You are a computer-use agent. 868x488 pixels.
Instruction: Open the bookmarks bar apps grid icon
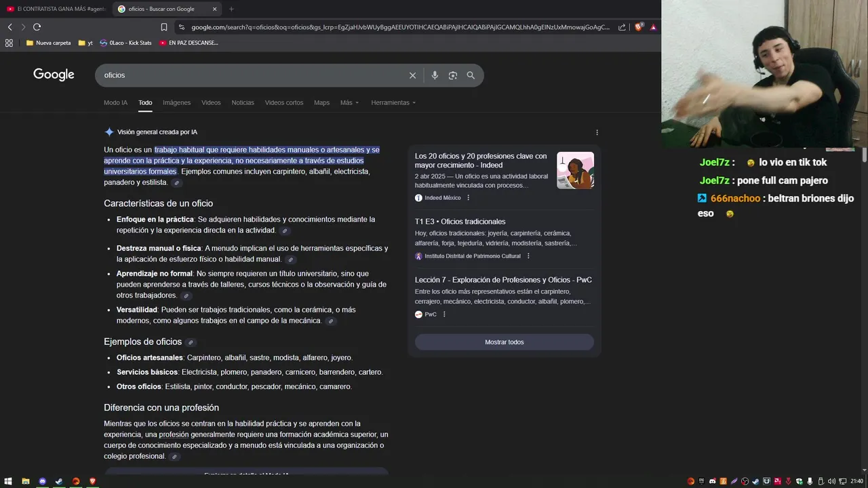point(9,43)
